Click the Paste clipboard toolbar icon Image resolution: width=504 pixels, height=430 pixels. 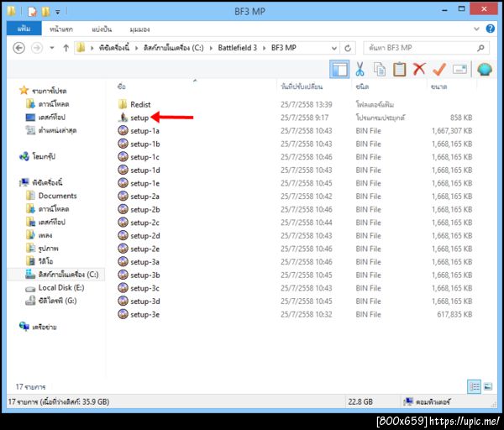click(399, 69)
